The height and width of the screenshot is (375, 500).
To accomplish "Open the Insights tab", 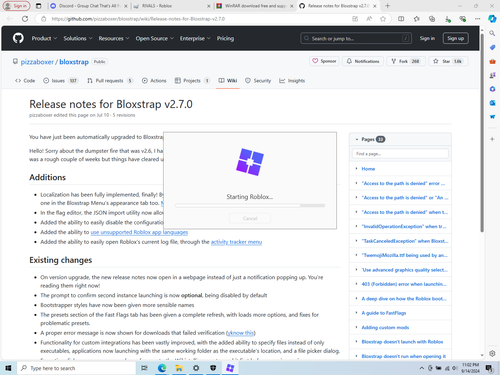I will pyautogui.click(x=292, y=81).
